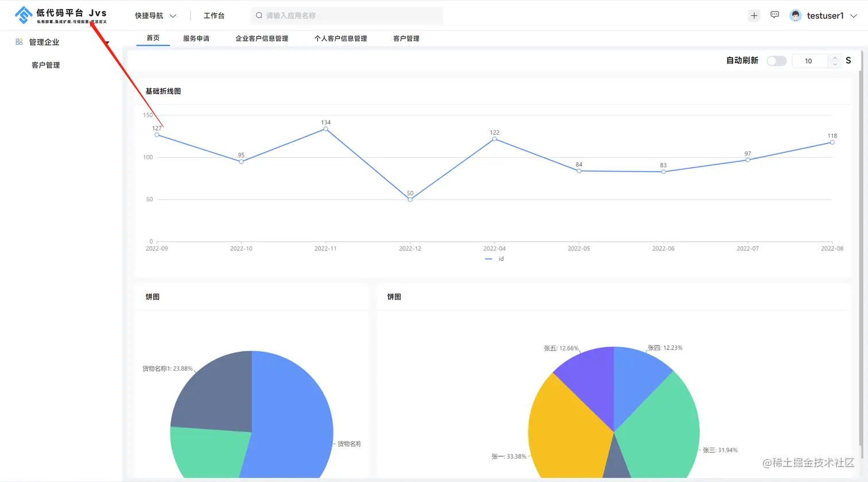Increase refresh interval with up arrow

(x=835, y=58)
